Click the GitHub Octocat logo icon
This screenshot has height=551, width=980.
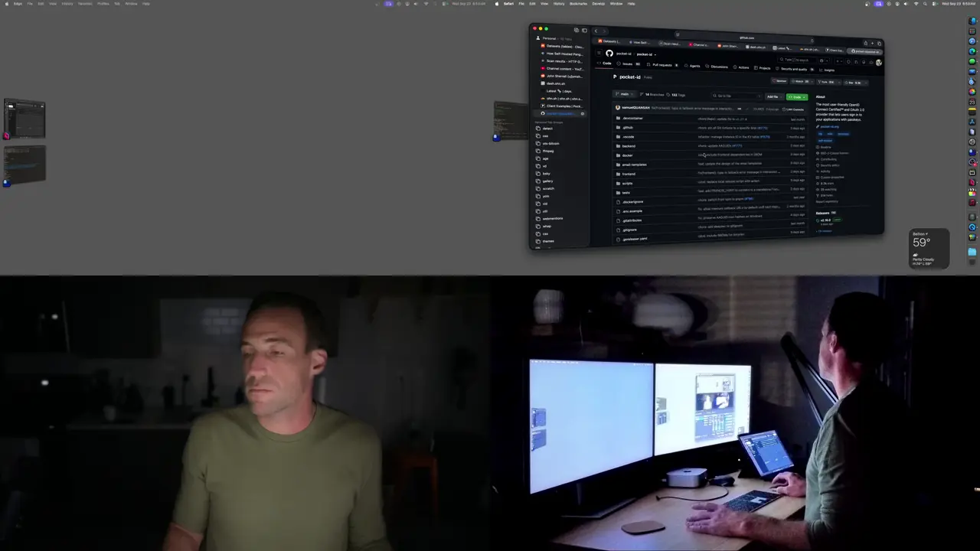(609, 54)
